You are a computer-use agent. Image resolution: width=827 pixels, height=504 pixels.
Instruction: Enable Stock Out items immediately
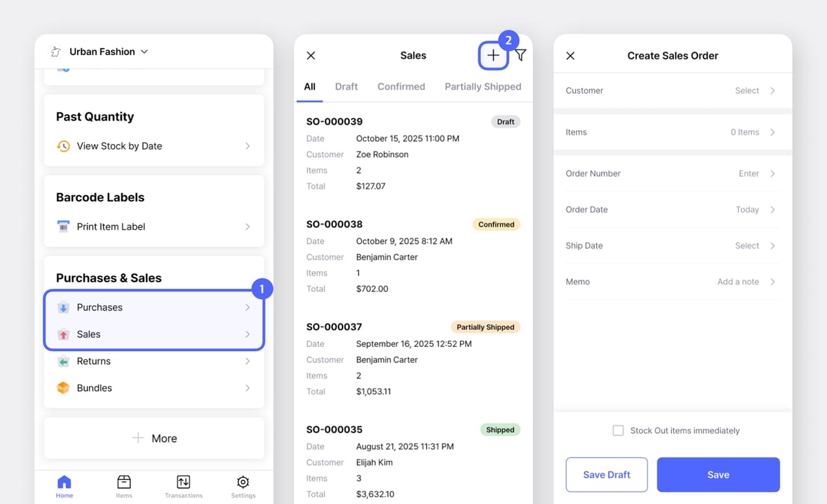click(x=618, y=430)
